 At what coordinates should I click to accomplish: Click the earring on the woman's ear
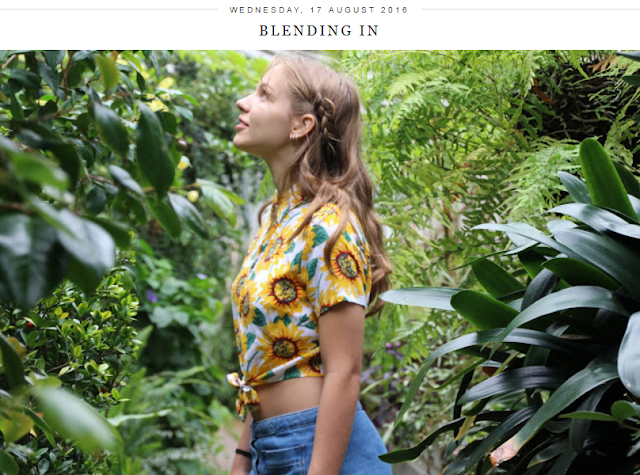[294, 136]
